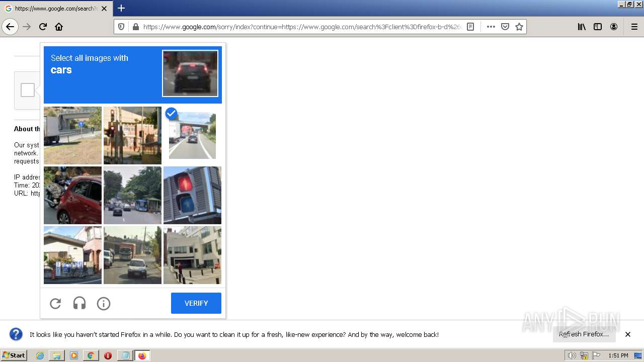
Task: Open a new tab with plus
Action: [121, 8]
